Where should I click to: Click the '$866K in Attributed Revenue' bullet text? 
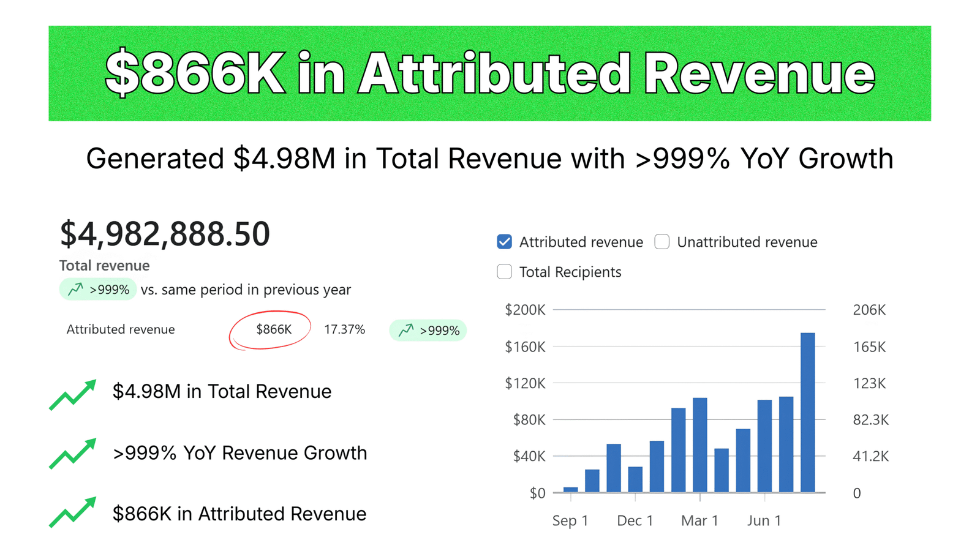pos(239,514)
